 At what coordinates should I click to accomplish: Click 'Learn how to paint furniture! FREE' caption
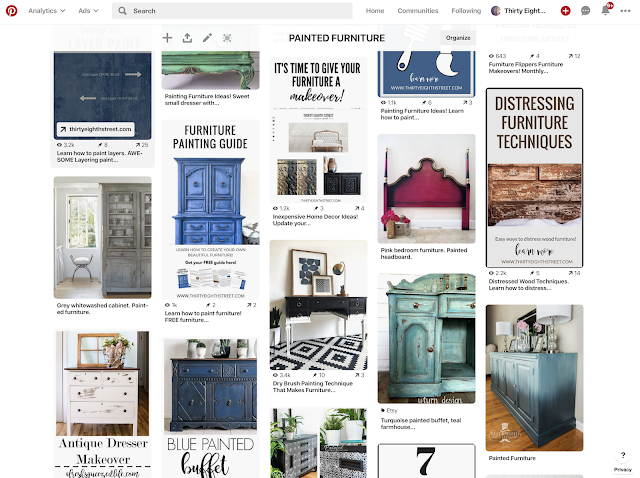(203, 316)
